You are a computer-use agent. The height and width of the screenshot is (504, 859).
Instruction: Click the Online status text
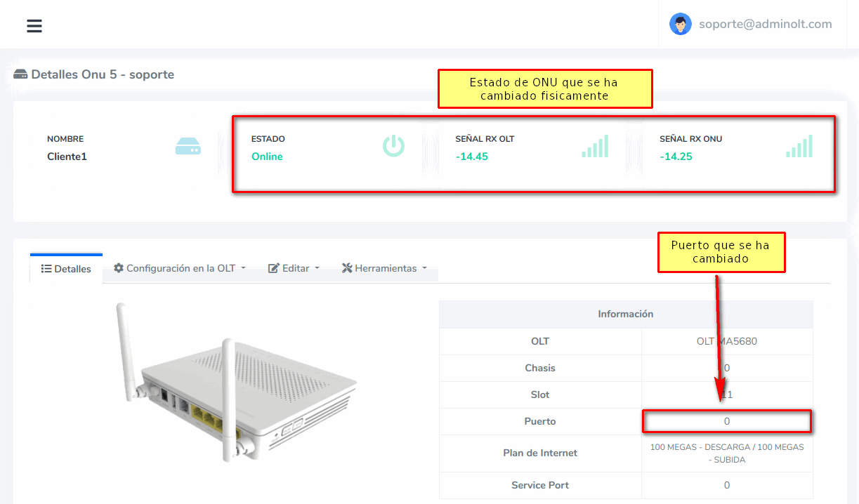[x=267, y=157]
